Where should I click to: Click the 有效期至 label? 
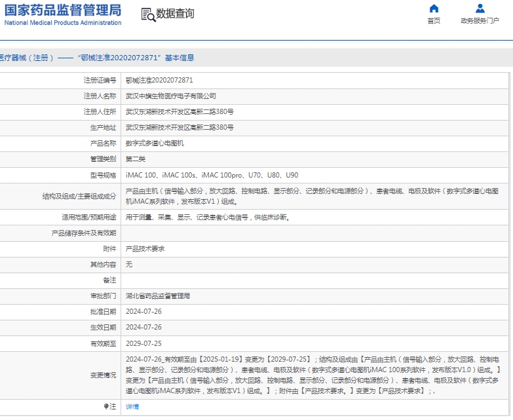[103, 343]
